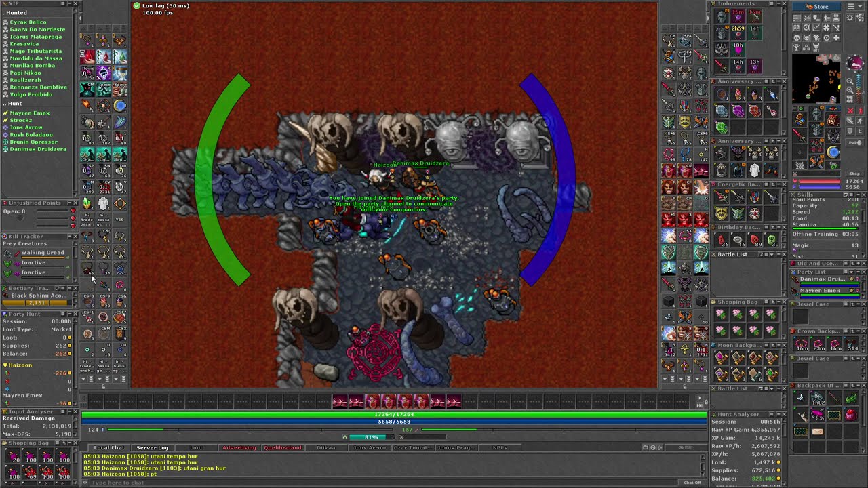The image size is (868, 488).
Task: Click the white robe in Anniversary backpack
Action: 755,171
